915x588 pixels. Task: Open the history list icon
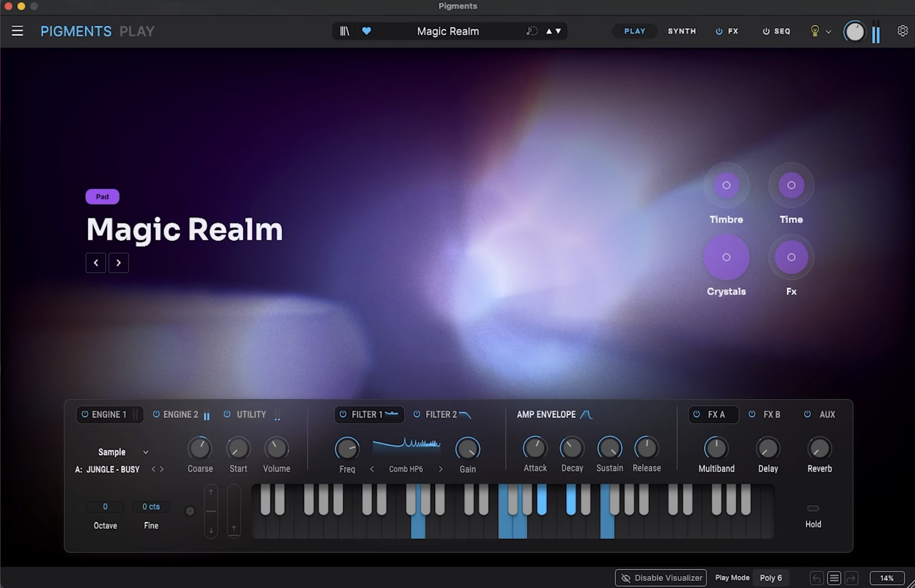[834, 578]
